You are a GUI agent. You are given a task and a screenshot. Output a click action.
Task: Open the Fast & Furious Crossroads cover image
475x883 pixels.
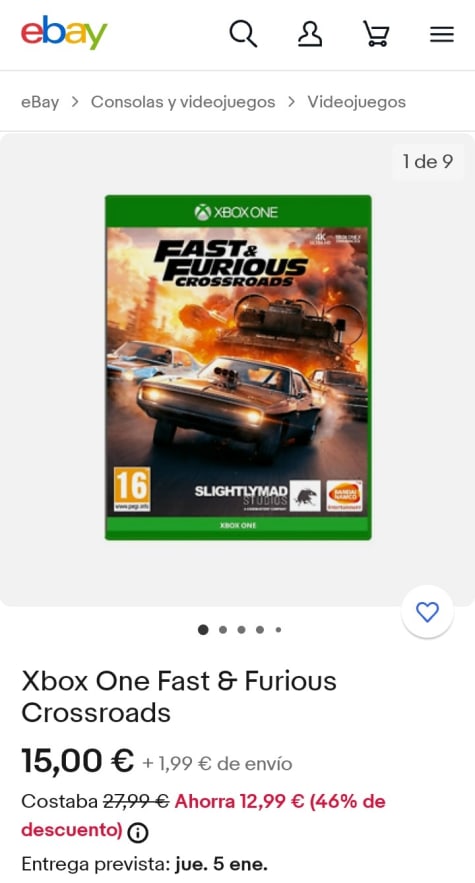(x=238, y=367)
